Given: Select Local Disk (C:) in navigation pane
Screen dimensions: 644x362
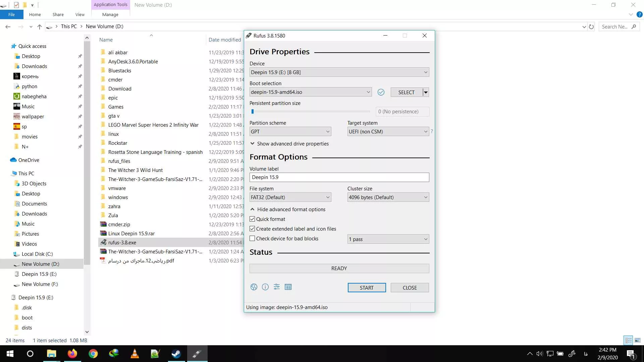Looking at the screenshot, I should [x=37, y=254].
